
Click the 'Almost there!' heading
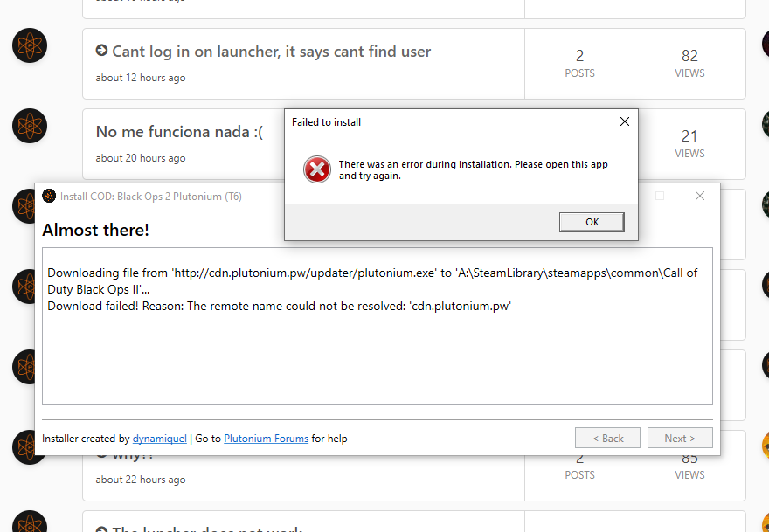pos(95,230)
